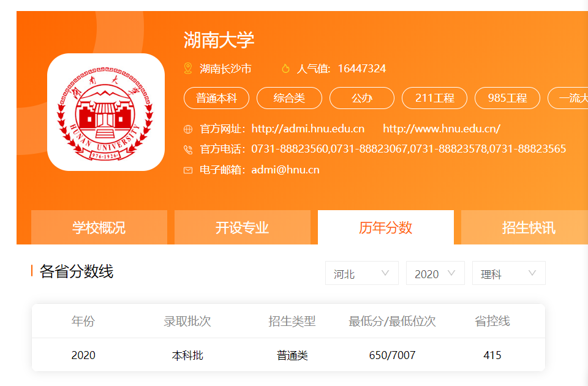Viewport: 588px width, 386px height.
Task: Click the 各省分数线 section heading
Action: point(77,271)
